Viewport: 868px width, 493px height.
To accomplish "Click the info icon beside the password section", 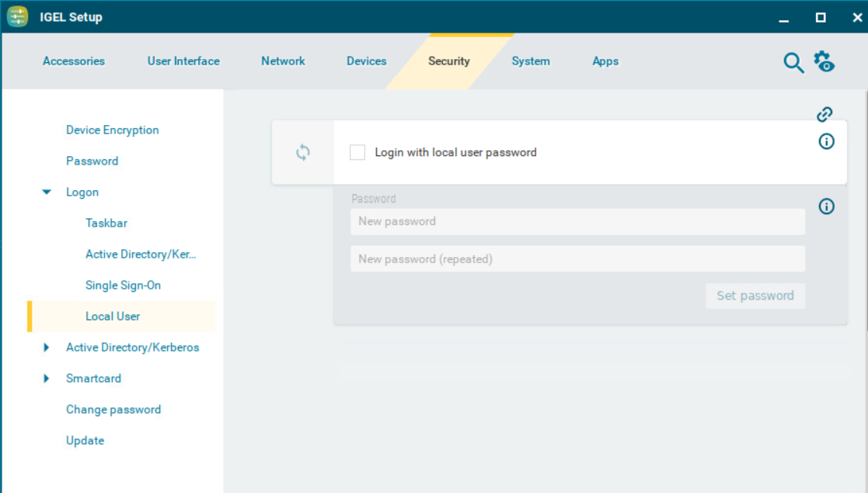I will pos(827,207).
